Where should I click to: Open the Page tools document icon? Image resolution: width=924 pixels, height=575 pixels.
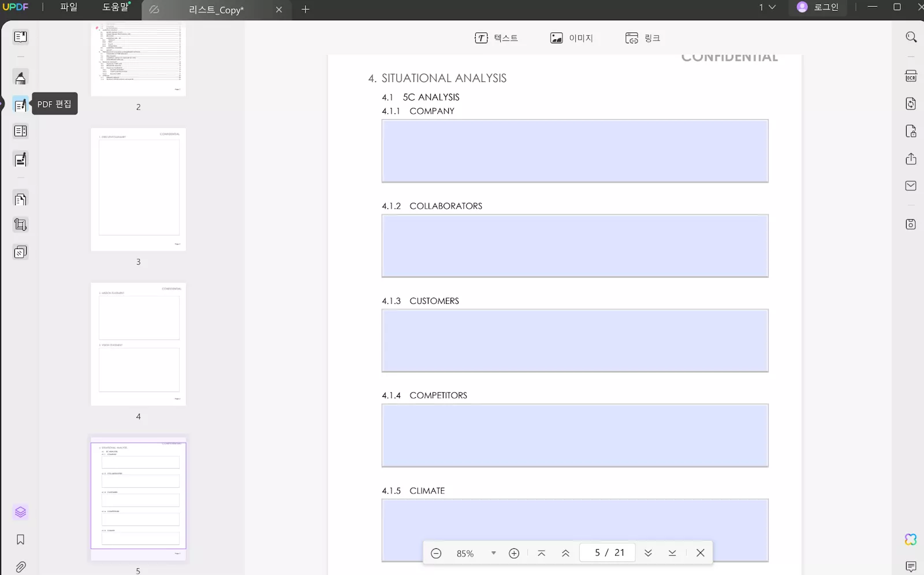click(20, 199)
